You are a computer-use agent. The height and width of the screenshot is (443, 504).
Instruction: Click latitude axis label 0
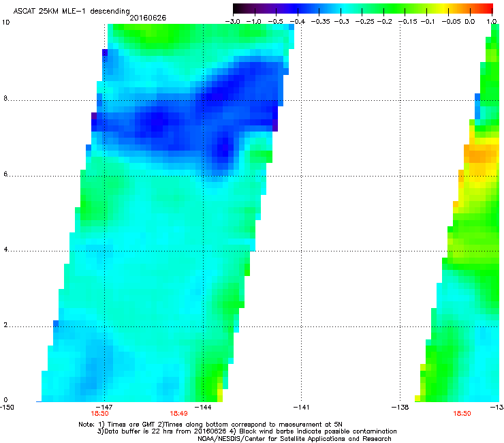[x=5, y=400]
